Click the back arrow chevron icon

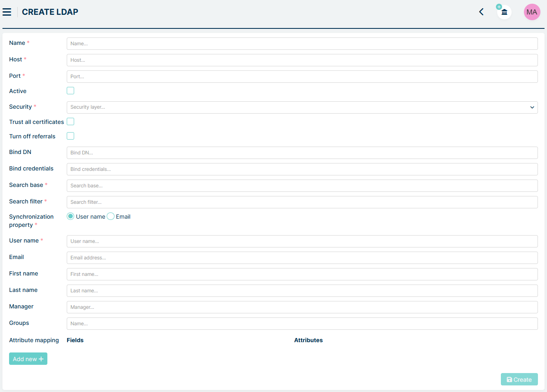[481, 12]
